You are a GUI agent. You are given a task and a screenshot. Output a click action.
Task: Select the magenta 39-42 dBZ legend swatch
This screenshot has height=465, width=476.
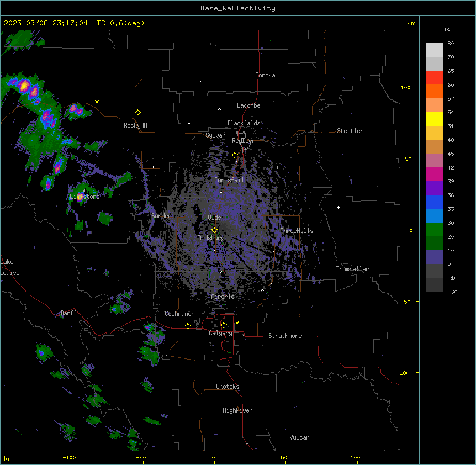pos(434,174)
